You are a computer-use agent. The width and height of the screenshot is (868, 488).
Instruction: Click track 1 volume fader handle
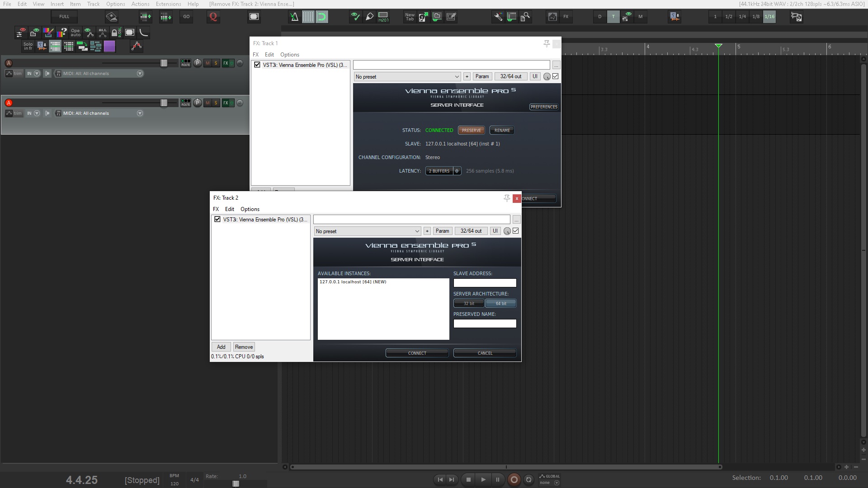tap(164, 63)
